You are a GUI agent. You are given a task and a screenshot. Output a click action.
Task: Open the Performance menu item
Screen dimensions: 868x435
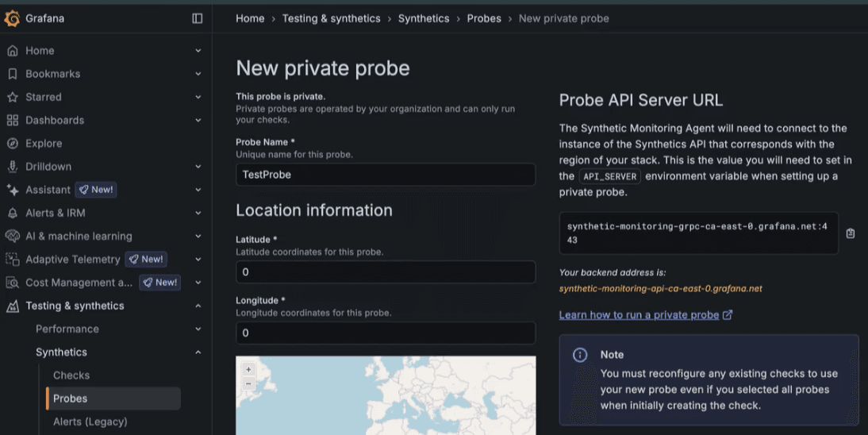click(x=67, y=329)
